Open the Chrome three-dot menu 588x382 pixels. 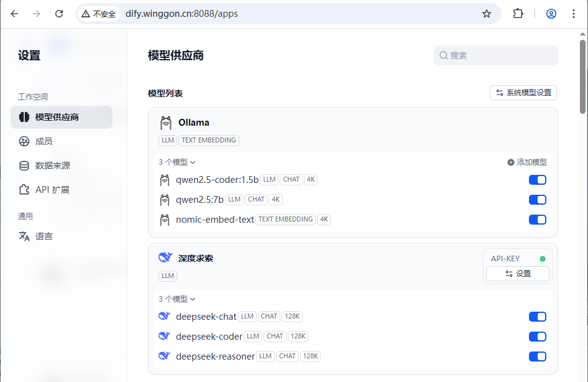point(574,14)
